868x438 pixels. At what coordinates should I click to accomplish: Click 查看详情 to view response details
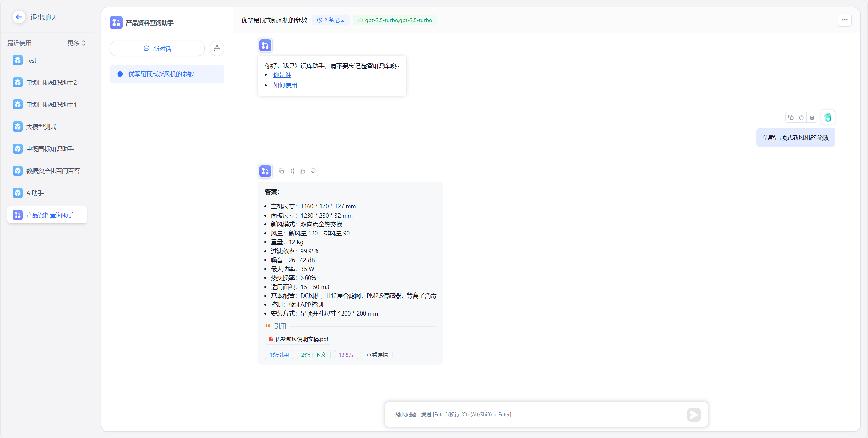click(377, 355)
